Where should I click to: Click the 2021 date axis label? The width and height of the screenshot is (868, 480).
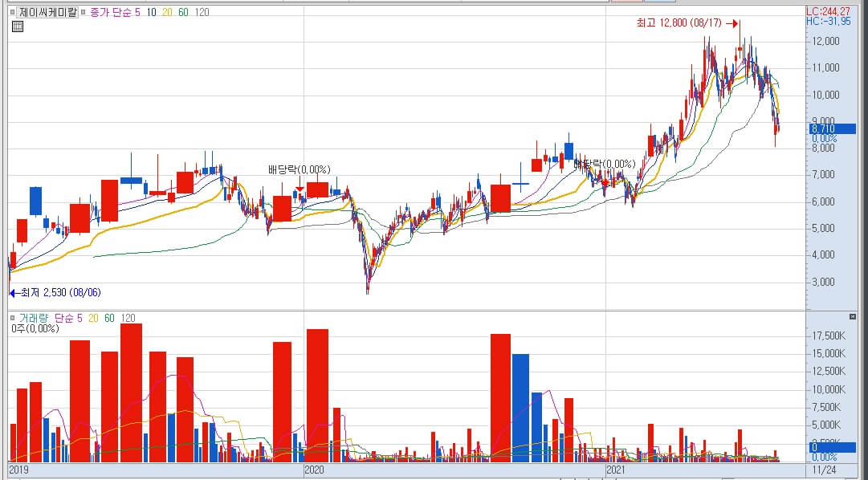pos(616,470)
